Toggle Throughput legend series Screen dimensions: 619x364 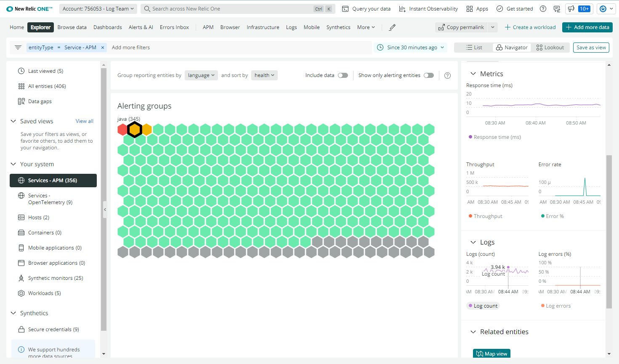pos(486,216)
